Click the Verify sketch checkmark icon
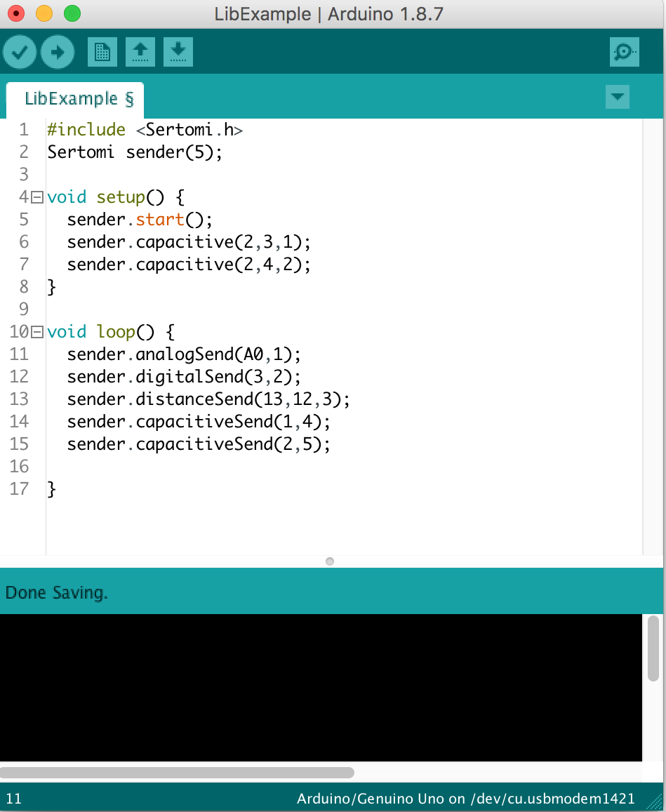The height and width of the screenshot is (812, 666). 20,52
